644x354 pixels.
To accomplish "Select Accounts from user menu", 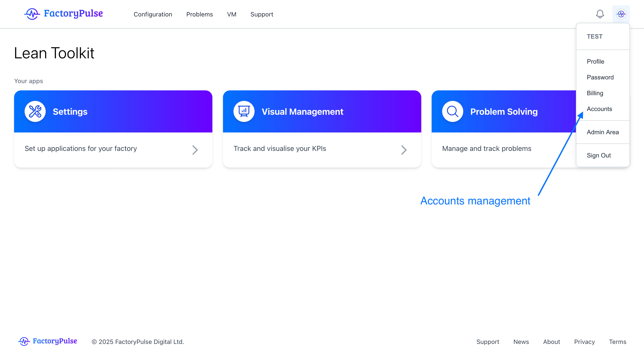I will 599,109.
